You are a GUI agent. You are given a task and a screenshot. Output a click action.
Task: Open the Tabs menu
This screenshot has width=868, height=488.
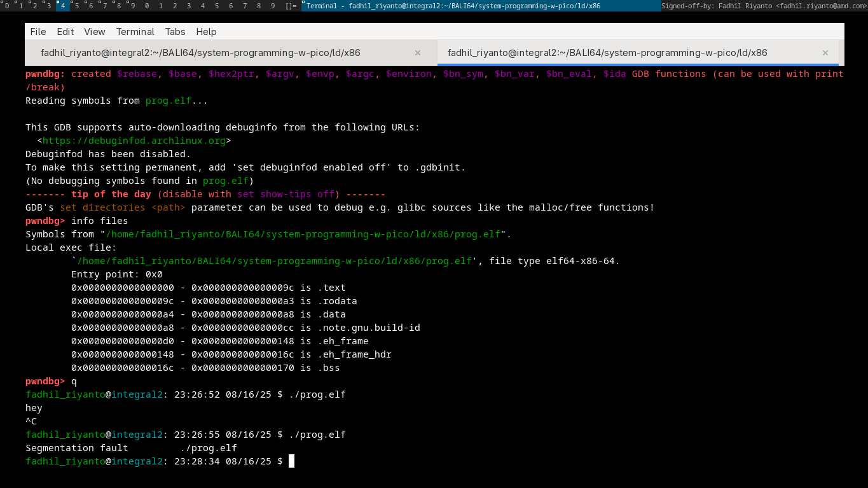point(175,31)
